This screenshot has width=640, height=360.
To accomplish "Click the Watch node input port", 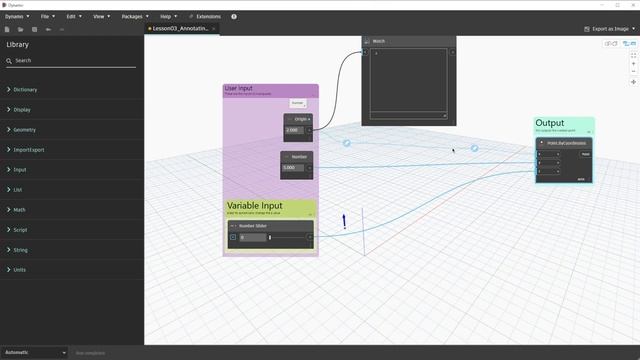I will (x=365, y=52).
